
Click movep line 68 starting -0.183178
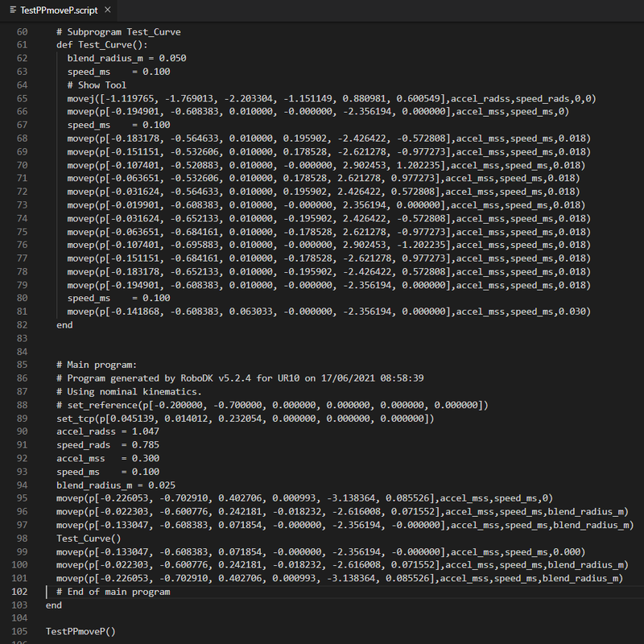pos(328,138)
